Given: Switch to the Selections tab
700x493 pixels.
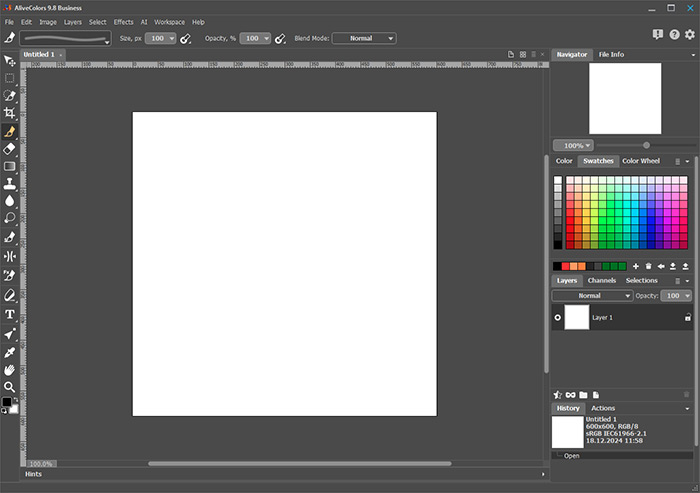Looking at the screenshot, I should click(642, 280).
